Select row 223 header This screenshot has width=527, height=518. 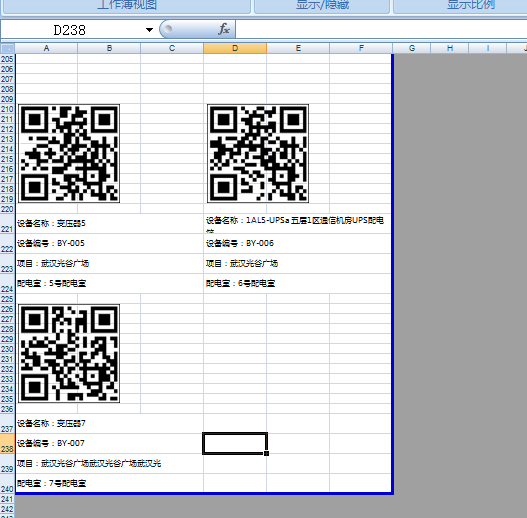tap(7, 264)
